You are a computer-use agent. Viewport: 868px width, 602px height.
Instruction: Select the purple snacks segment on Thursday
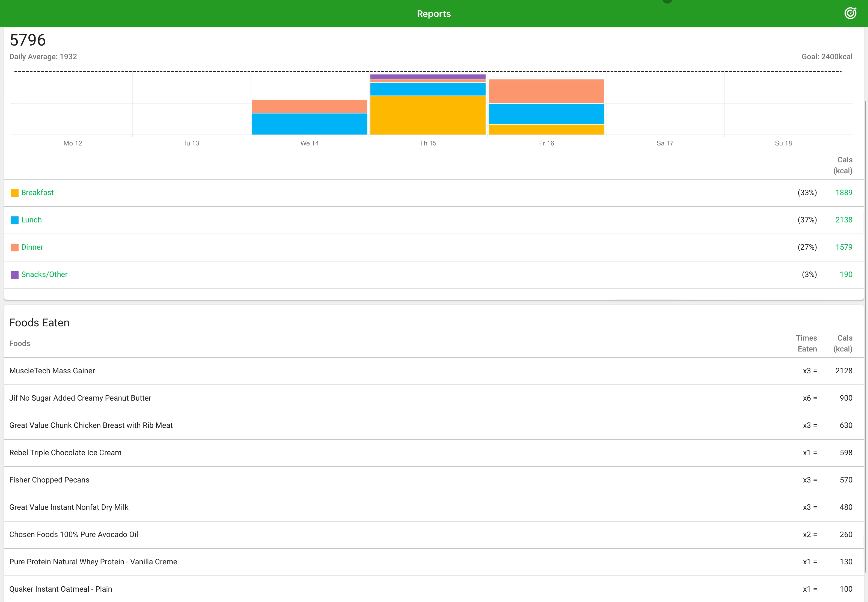click(428, 77)
